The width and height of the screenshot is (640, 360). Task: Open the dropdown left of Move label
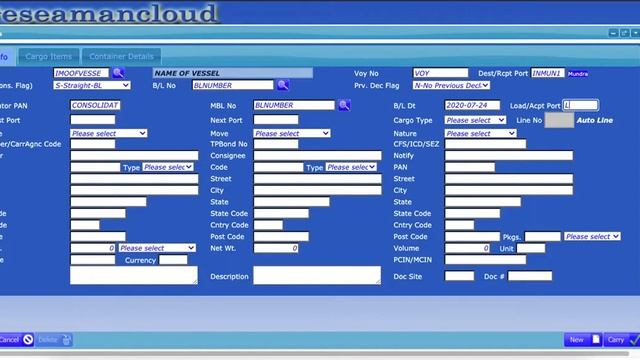109,133
